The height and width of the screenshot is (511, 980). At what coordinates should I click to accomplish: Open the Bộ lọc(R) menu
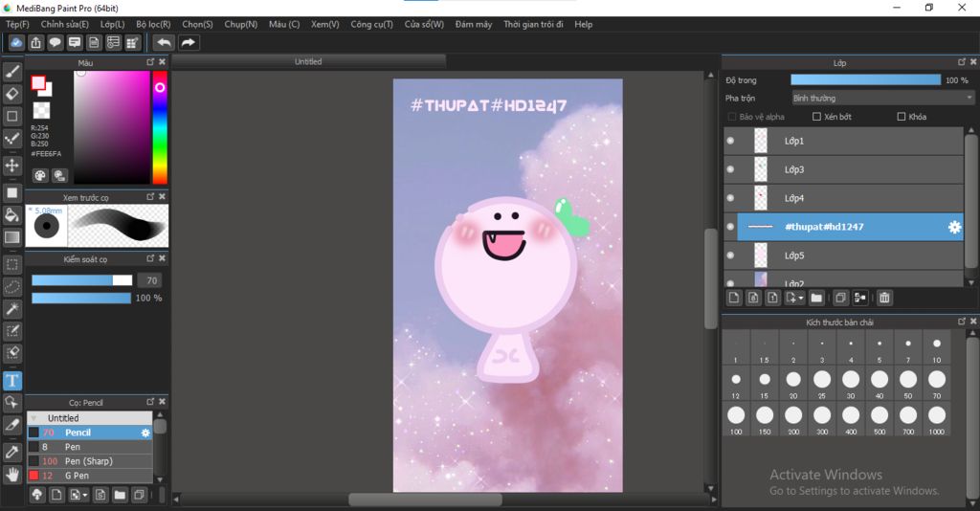click(153, 24)
